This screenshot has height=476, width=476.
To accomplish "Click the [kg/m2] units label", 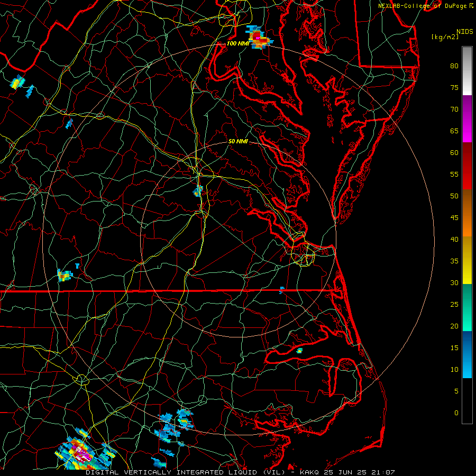I will (x=445, y=36).
